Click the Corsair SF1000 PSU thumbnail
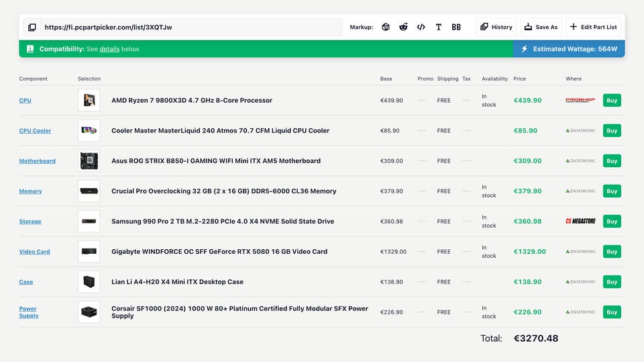644x362 pixels. 89,312
